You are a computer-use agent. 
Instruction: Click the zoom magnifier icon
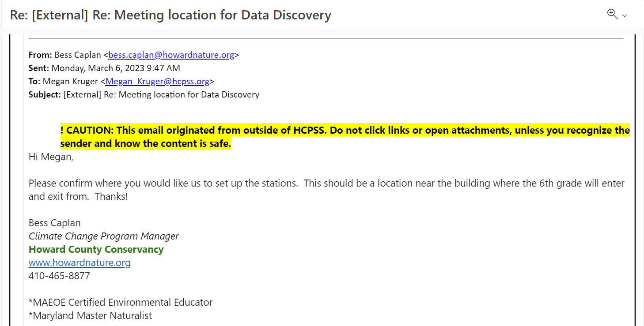[x=612, y=14]
